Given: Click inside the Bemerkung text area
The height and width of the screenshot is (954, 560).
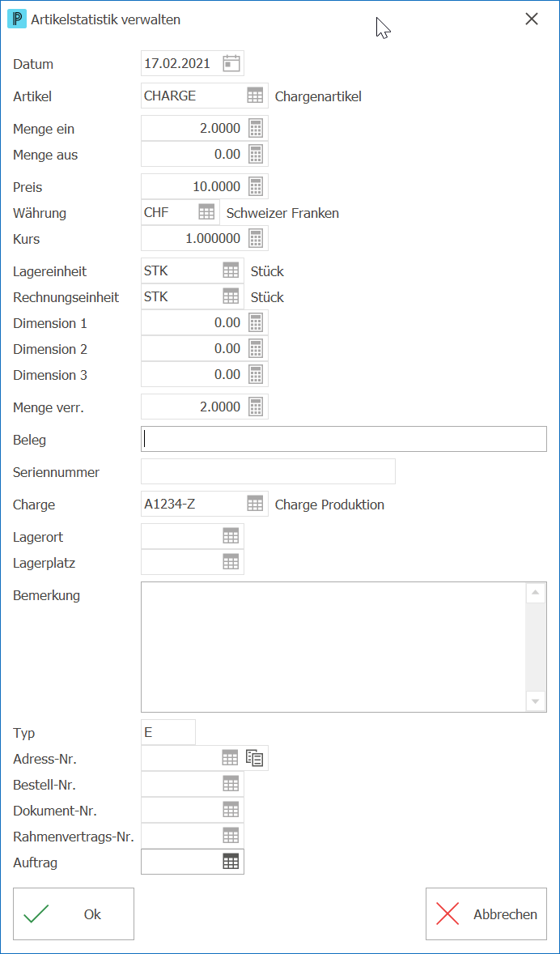Looking at the screenshot, I should click(333, 647).
